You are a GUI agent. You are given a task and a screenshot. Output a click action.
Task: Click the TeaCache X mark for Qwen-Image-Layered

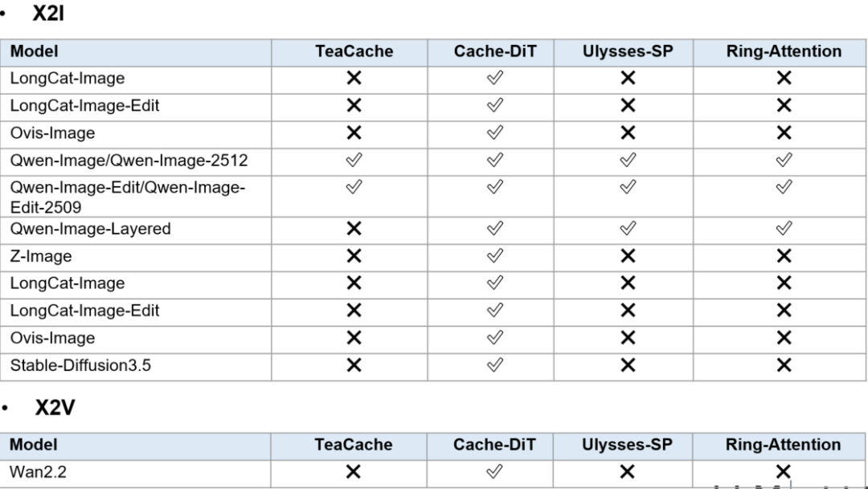(354, 229)
